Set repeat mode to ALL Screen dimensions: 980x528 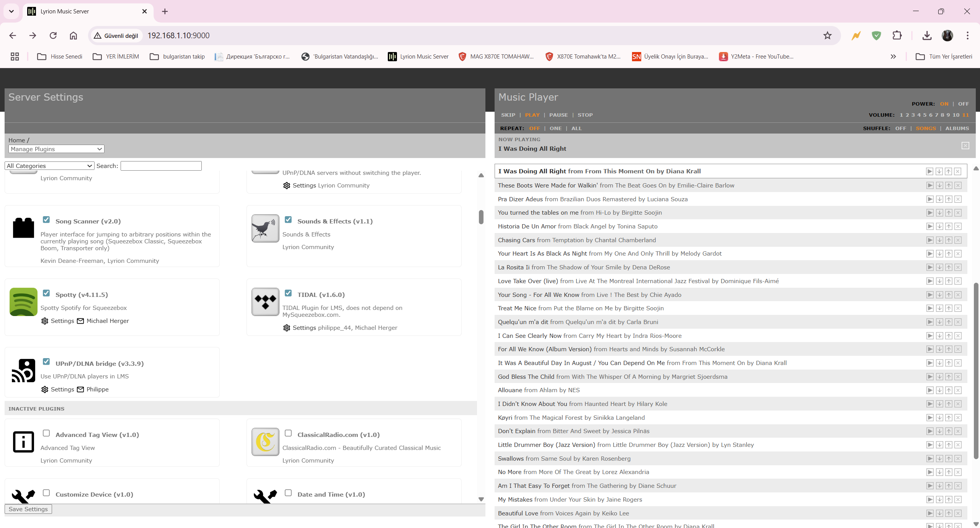click(576, 129)
